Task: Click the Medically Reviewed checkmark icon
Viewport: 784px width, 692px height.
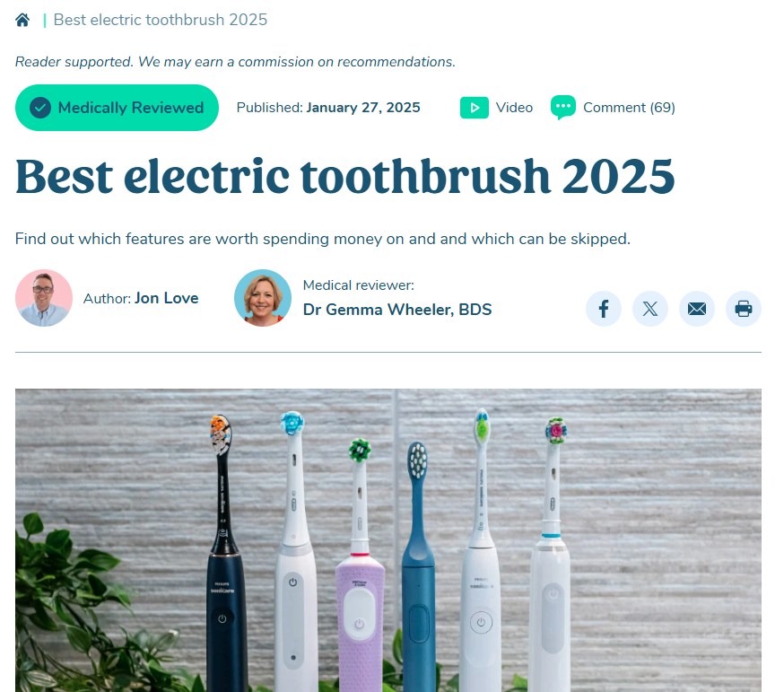Action: coord(40,108)
